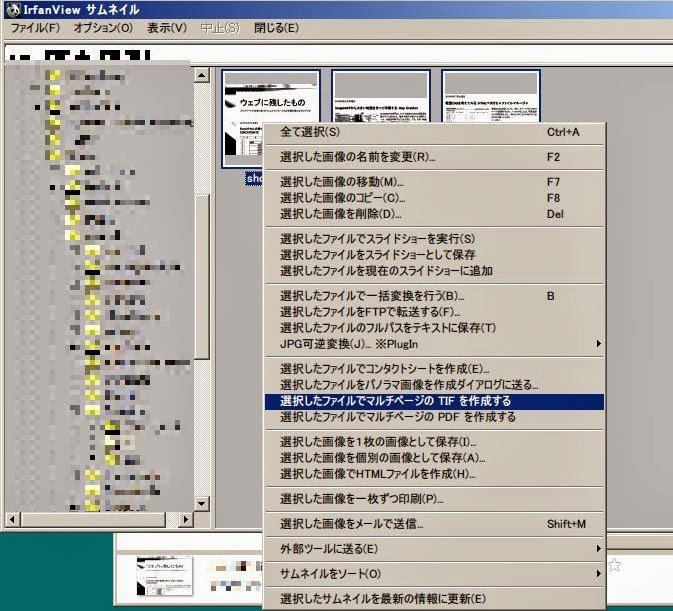Image resolution: width=673 pixels, height=611 pixels.
Task: Click the star icon in background window
Action: tap(615, 564)
